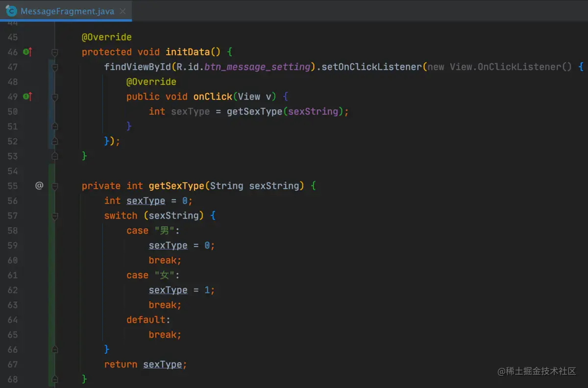Image resolution: width=588 pixels, height=388 pixels.
Task: Click the protected keyword on line 46
Action: pos(106,52)
